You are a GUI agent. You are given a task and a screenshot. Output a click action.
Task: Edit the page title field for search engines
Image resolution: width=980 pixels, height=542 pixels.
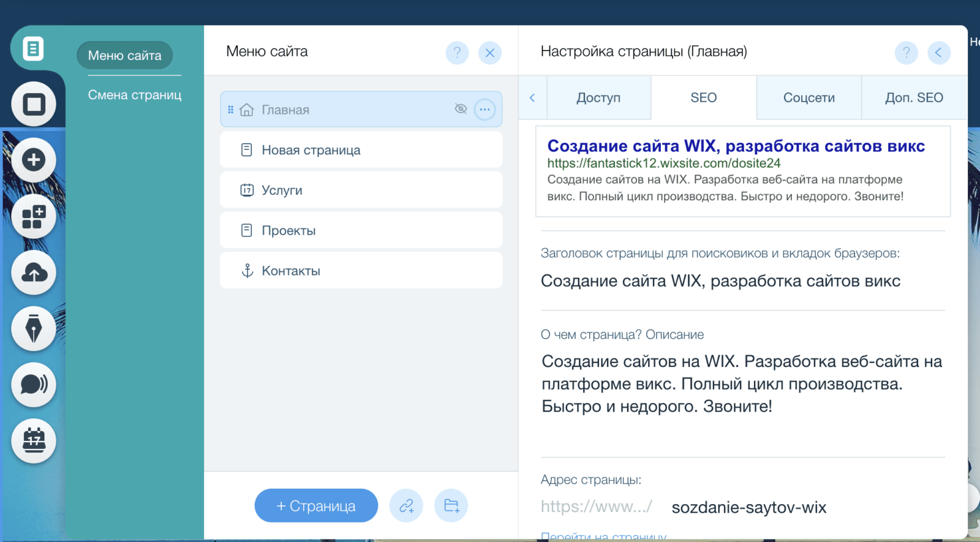(742, 281)
